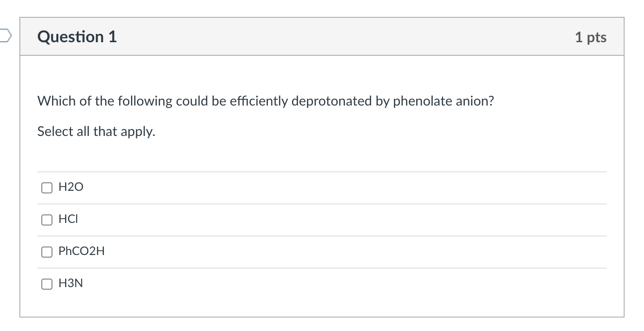This screenshot has width=644, height=331.
Task: Click the 1 pts label
Action: coord(591,37)
